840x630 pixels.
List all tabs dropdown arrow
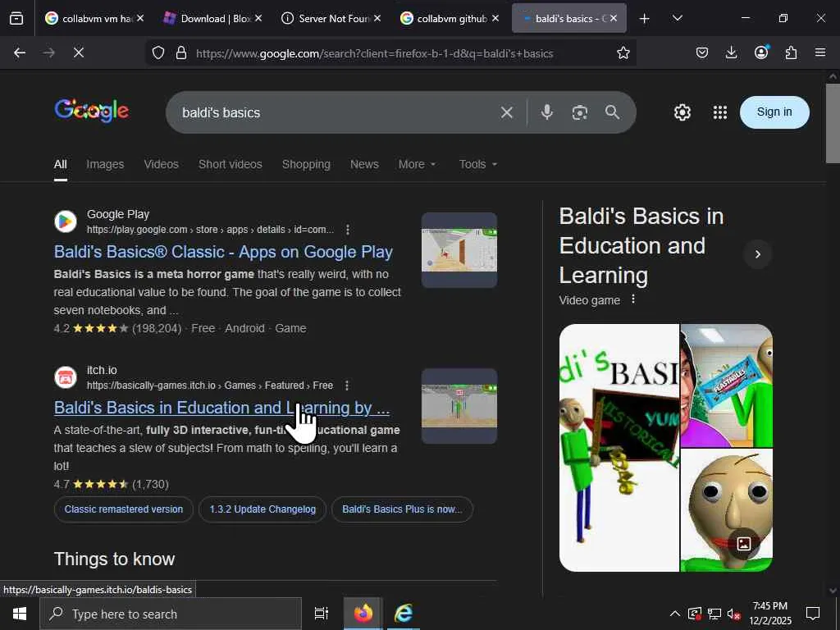[x=677, y=19]
